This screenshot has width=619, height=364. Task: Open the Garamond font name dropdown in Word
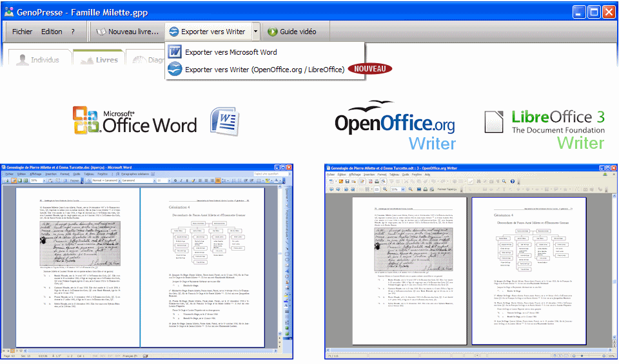click(x=154, y=180)
